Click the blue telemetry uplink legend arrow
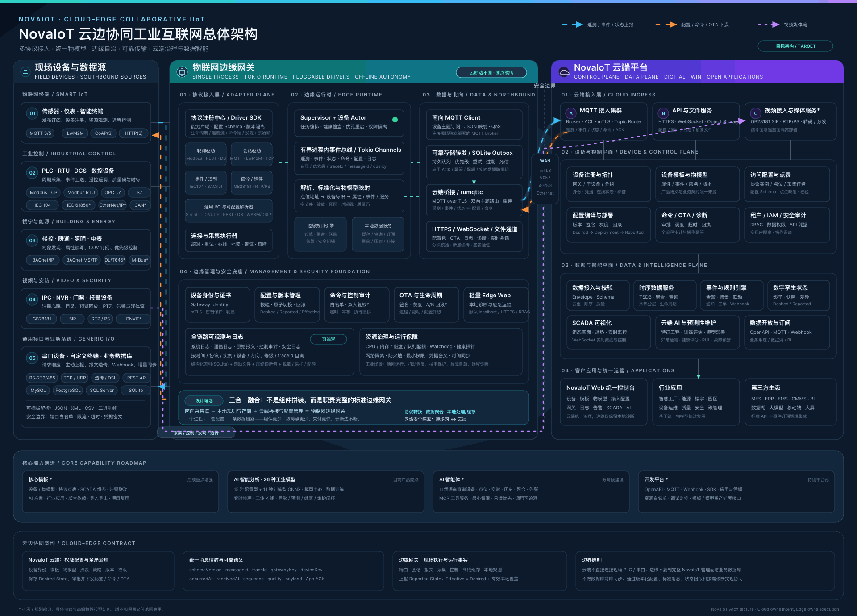This screenshot has width=857, height=616. (x=573, y=25)
